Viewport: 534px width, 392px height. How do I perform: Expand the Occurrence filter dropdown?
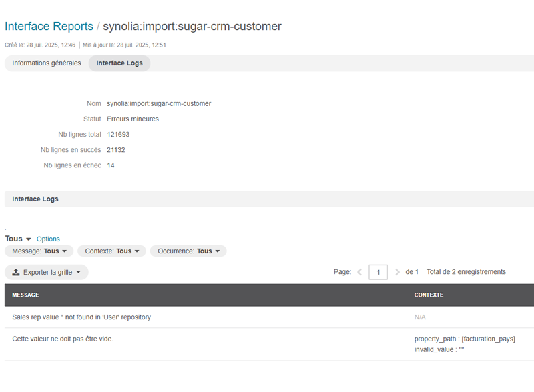tap(188, 251)
